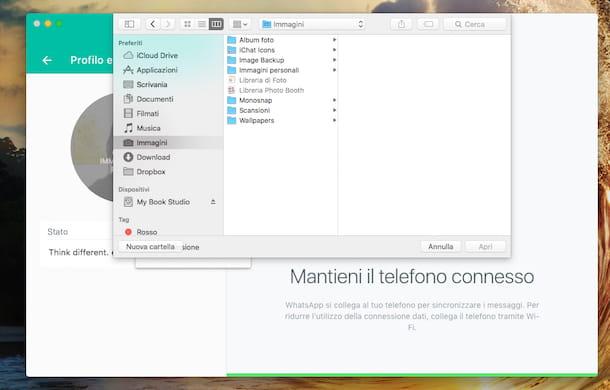Image resolution: width=610 pixels, height=390 pixels.
Task: Click the Apri button
Action: (486, 247)
